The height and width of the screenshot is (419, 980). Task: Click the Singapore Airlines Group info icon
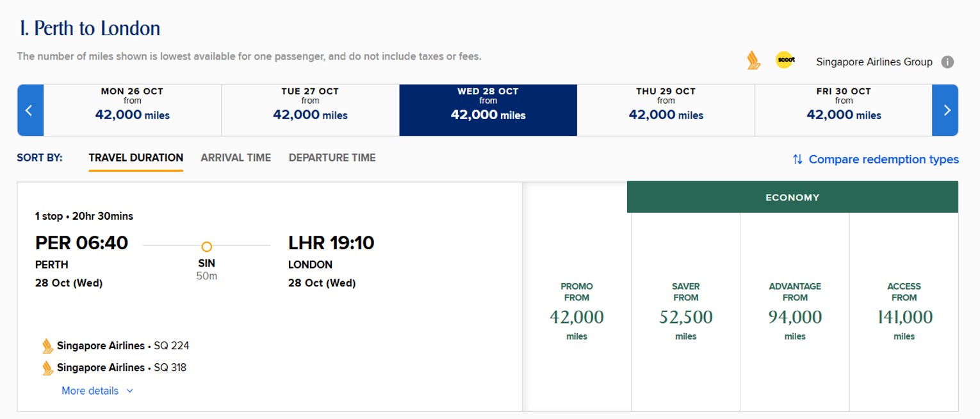click(947, 62)
